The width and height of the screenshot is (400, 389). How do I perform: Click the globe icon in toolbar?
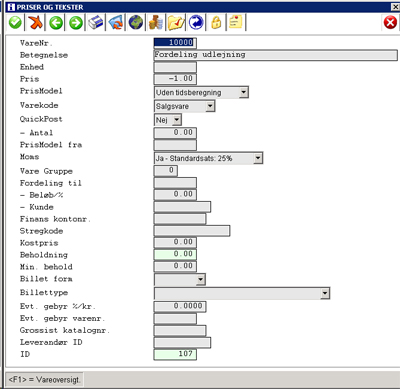136,23
